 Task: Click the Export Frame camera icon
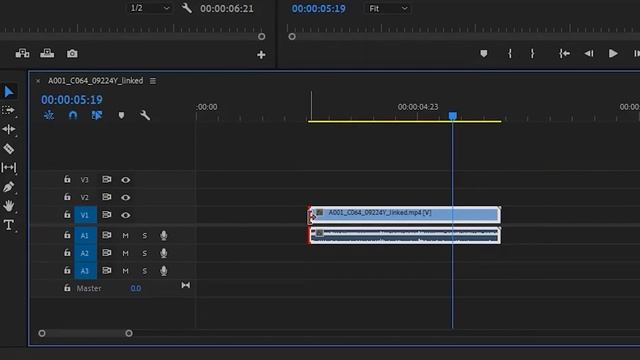click(72, 53)
